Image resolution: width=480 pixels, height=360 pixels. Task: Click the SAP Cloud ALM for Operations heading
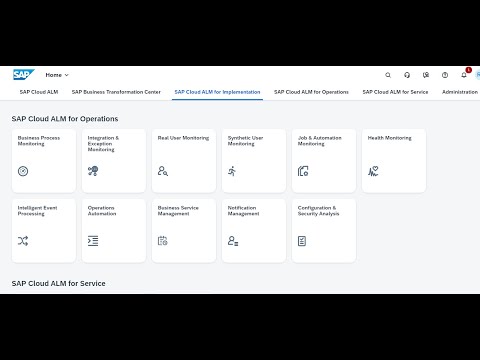click(65, 119)
